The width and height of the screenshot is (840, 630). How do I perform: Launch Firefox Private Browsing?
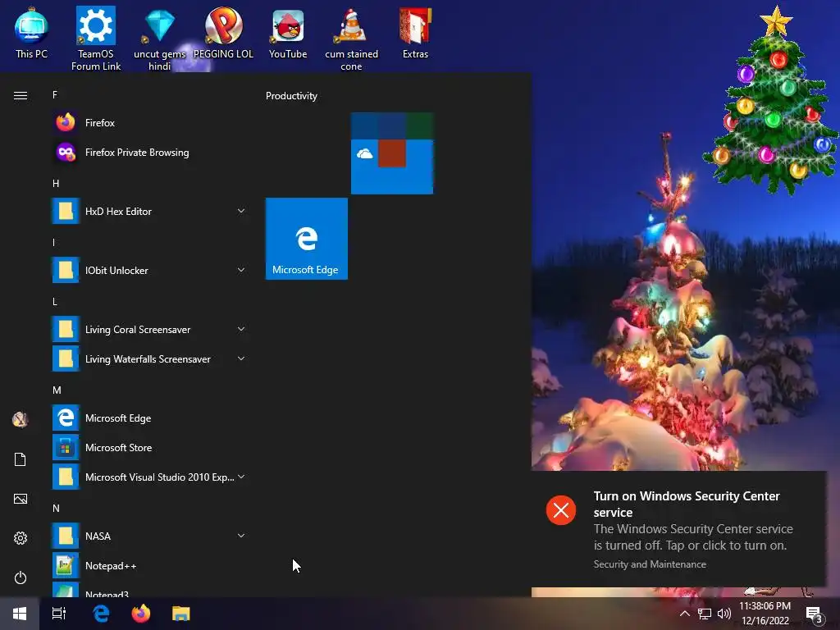pyautogui.click(x=149, y=152)
